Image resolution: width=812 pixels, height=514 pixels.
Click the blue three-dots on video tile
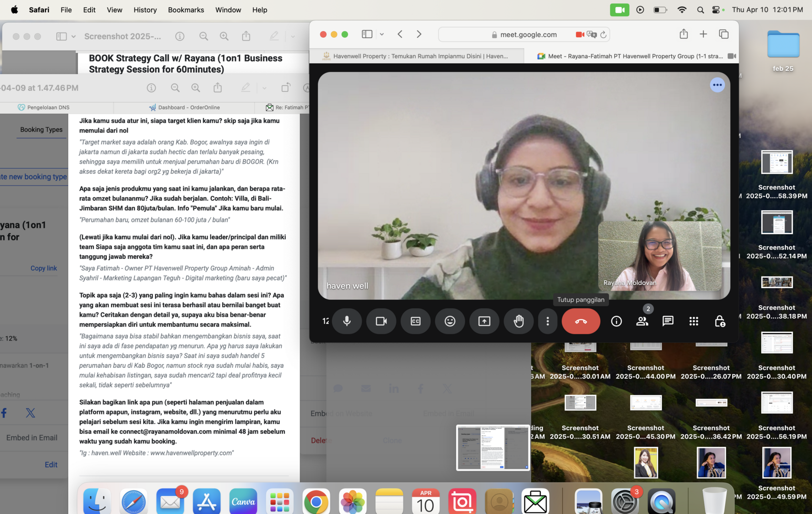click(x=717, y=85)
